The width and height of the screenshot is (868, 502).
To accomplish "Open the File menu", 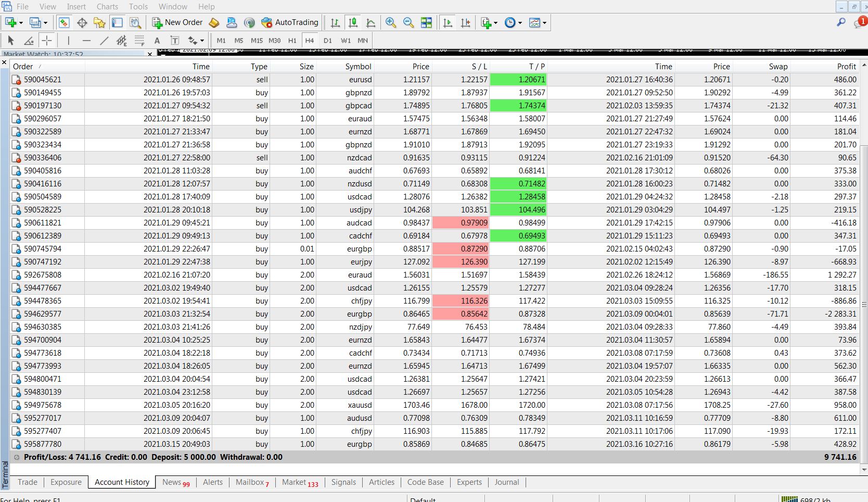I will tap(22, 6).
